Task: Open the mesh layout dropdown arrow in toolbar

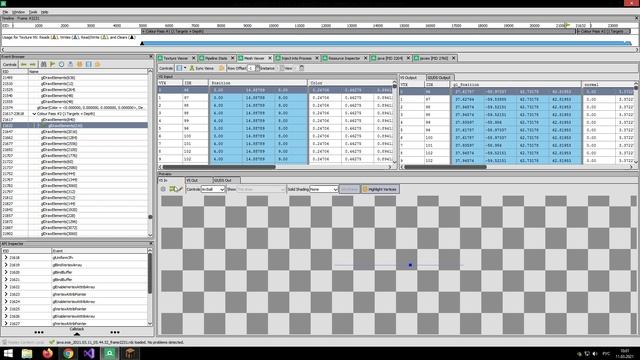Action: [x=185, y=68]
